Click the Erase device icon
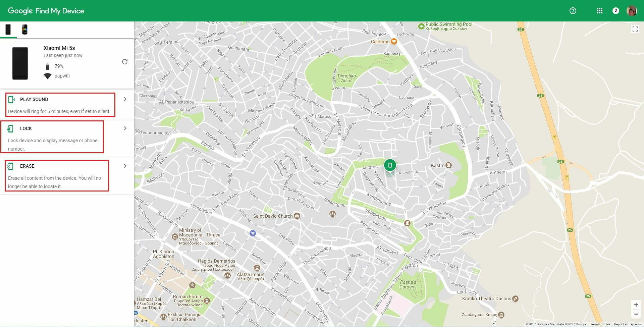 pyautogui.click(x=10, y=166)
